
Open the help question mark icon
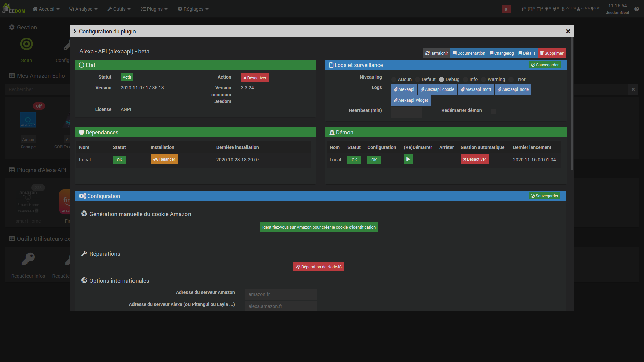pos(637,9)
